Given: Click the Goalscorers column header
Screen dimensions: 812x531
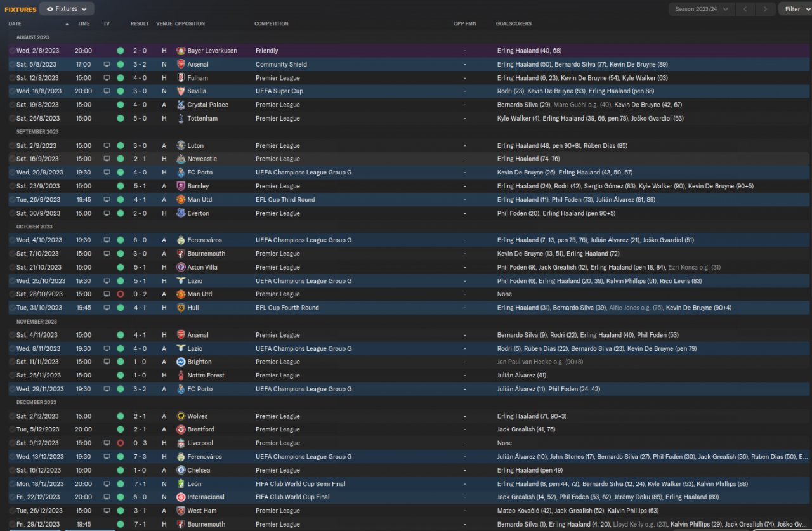Looking at the screenshot, I should pyautogui.click(x=514, y=24).
